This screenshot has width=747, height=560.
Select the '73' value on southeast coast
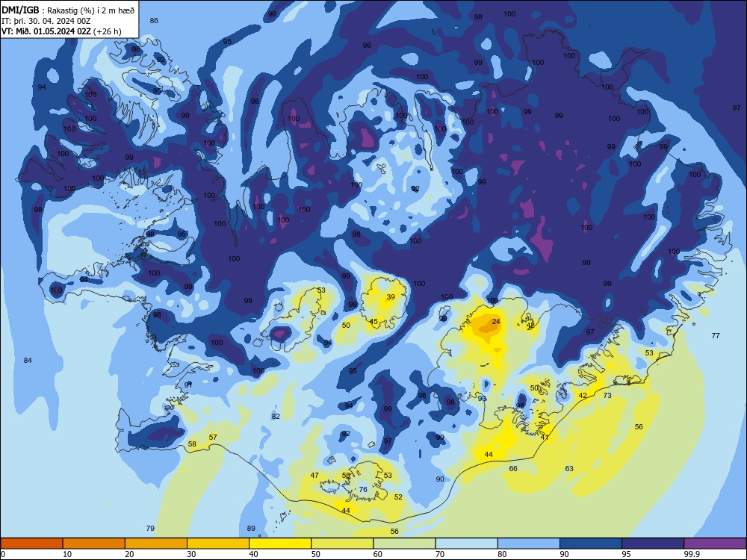click(x=607, y=395)
